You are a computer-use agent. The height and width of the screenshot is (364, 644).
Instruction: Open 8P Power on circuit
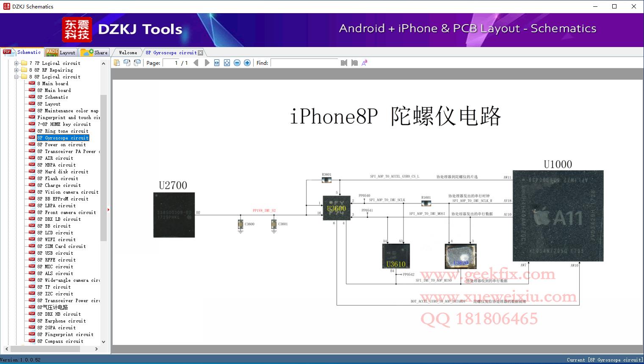[61, 144]
